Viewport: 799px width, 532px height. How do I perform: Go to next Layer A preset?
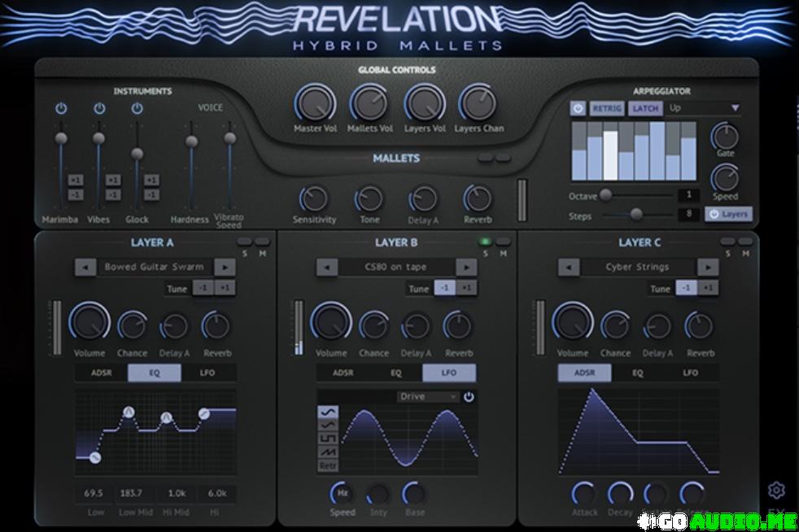click(225, 267)
